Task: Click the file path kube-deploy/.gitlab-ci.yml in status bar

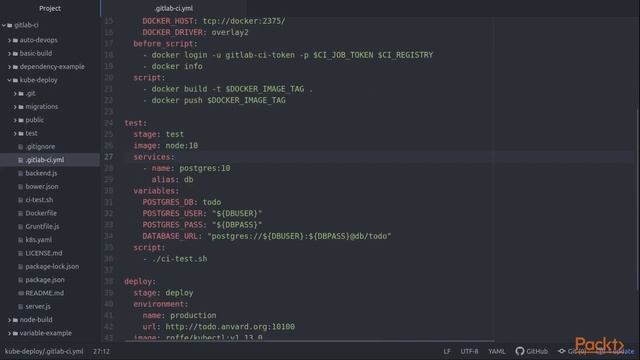Action: click(44, 351)
